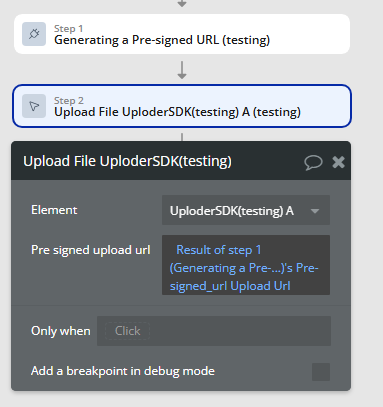Click the 'Upload File UploderSDK(testing)' panel title

click(127, 161)
